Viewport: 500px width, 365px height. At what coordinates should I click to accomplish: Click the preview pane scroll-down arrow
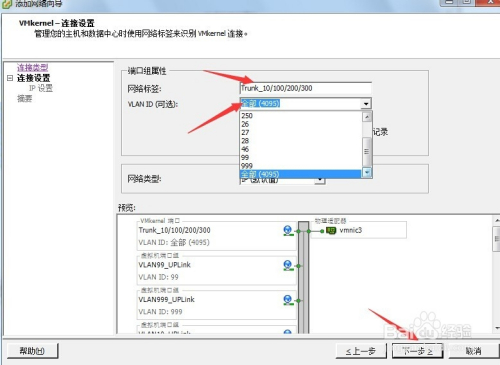497,328
